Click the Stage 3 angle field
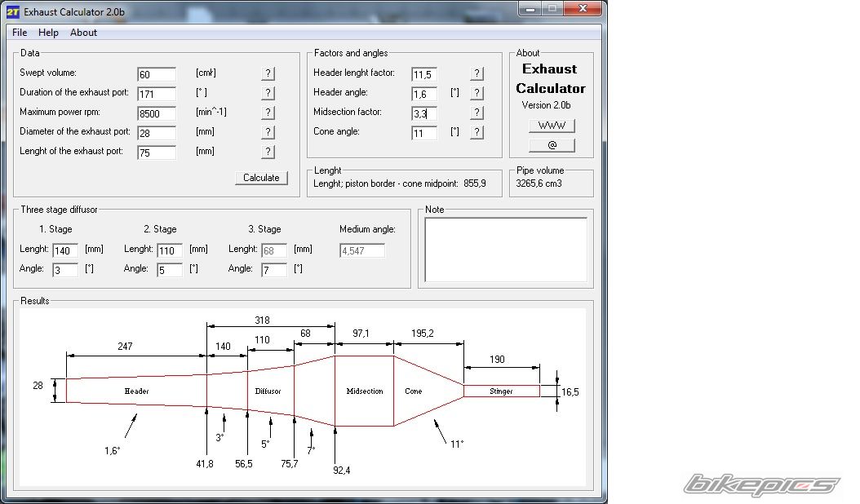Viewport: 860px width, 504px height. (x=274, y=270)
